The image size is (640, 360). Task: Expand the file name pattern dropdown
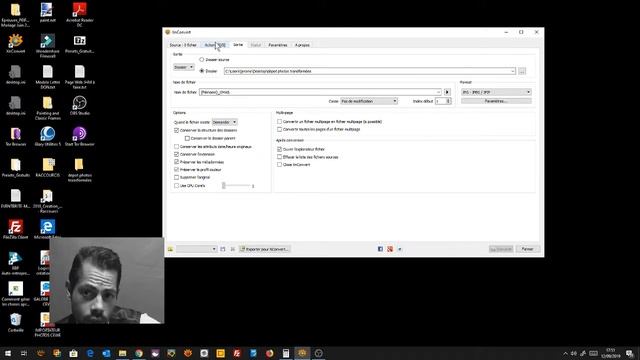(438, 92)
